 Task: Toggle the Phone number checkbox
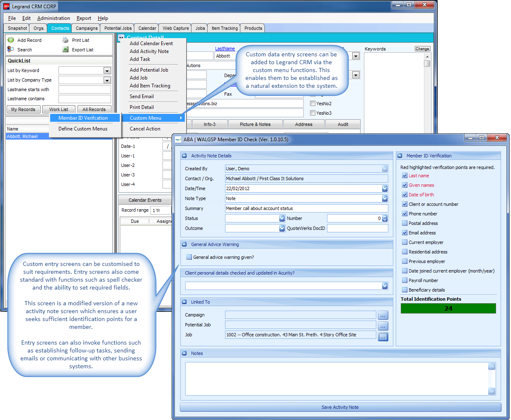[404, 214]
